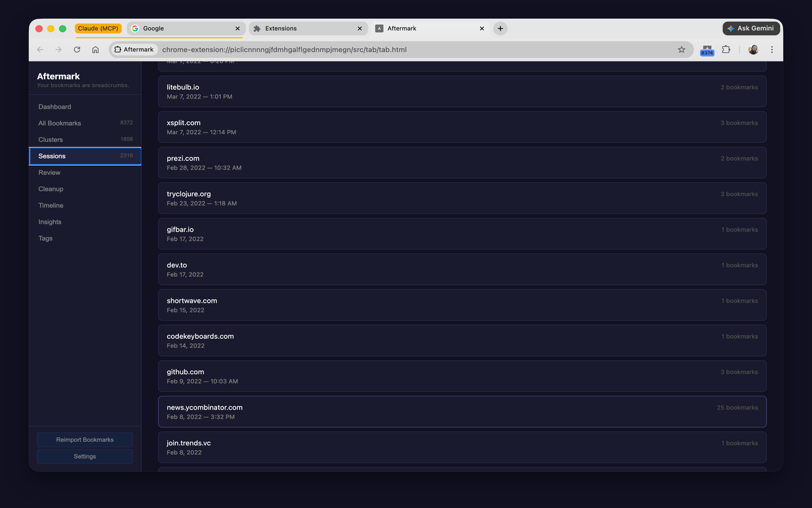
Task: Click the Reimport Bookmarks button
Action: point(85,439)
